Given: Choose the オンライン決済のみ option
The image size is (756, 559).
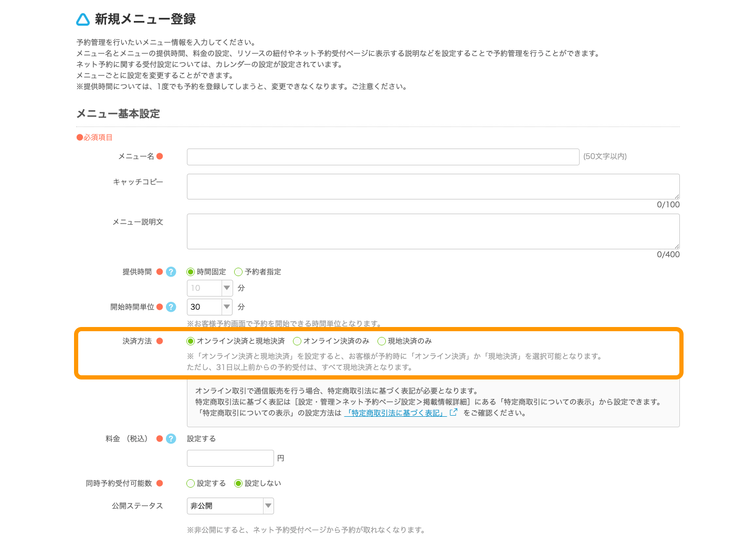Looking at the screenshot, I should pos(297,341).
